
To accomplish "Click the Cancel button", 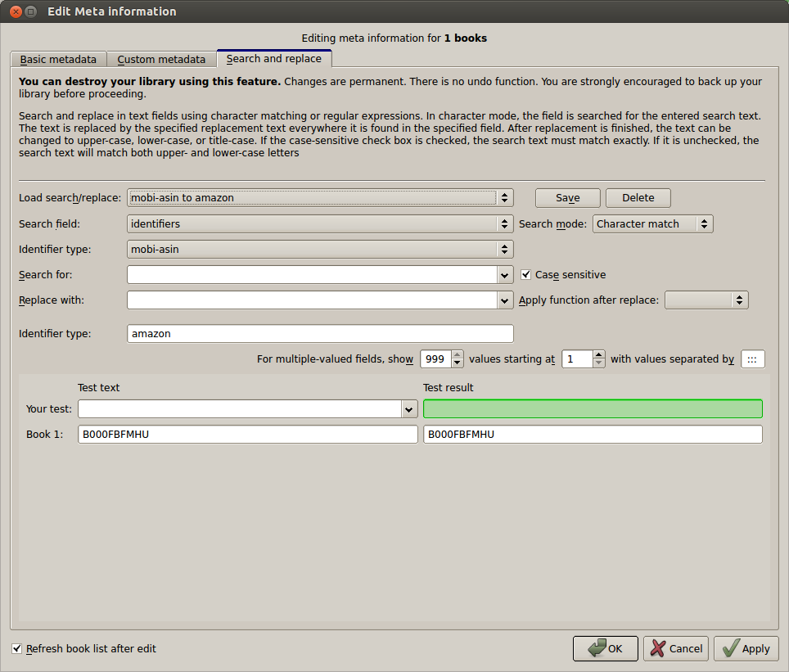I will 676,648.
